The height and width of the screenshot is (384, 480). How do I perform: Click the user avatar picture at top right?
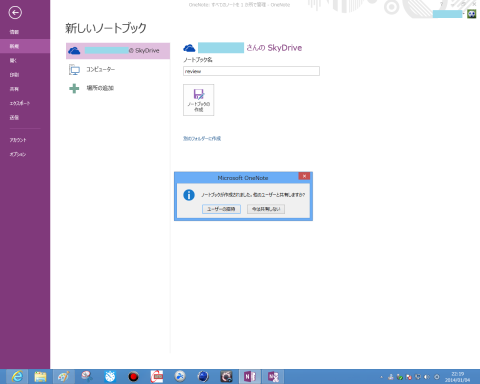(471, 14)
